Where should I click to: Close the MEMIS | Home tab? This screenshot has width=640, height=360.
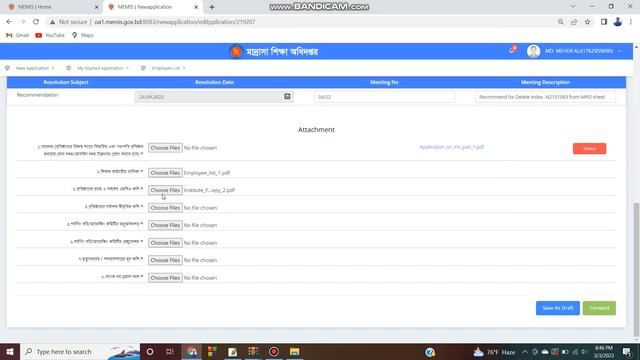pyautogui.click(x=97, y=7)
